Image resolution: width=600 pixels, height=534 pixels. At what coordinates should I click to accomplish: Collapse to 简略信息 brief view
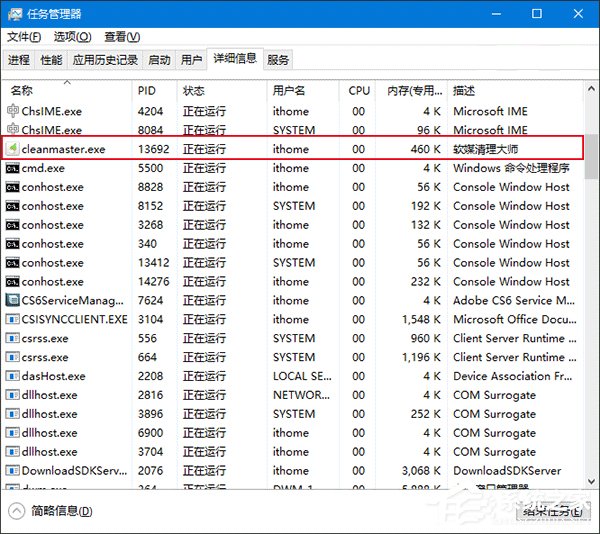[x=51, y=511]
